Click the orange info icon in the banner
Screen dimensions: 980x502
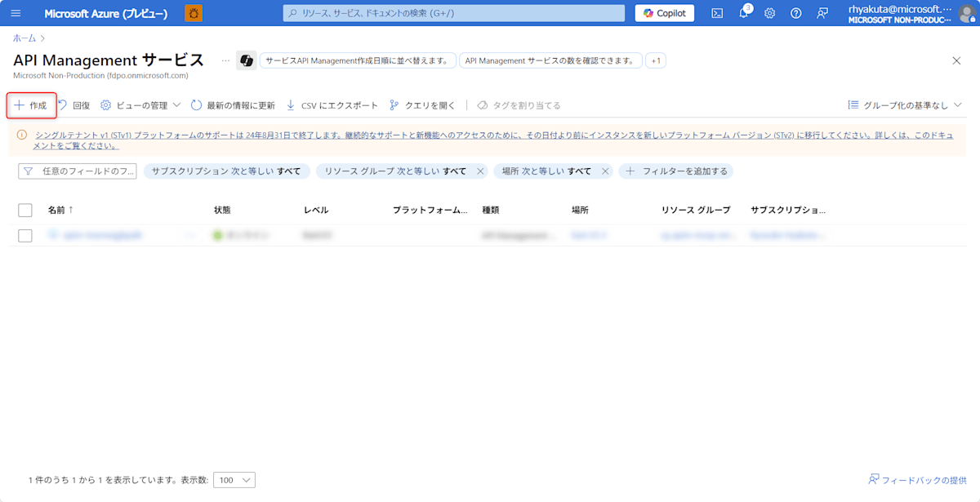click(x=21, y=135)
